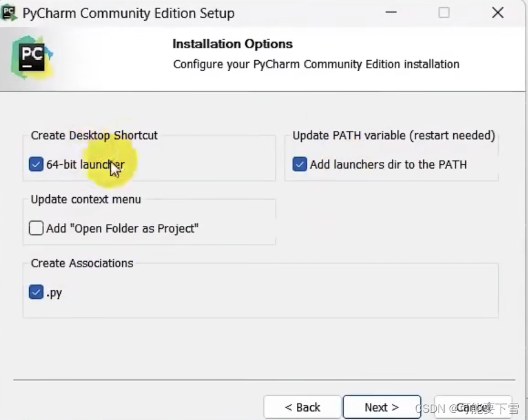Click the X close icon
528x420 pixels.
[497, 12]
